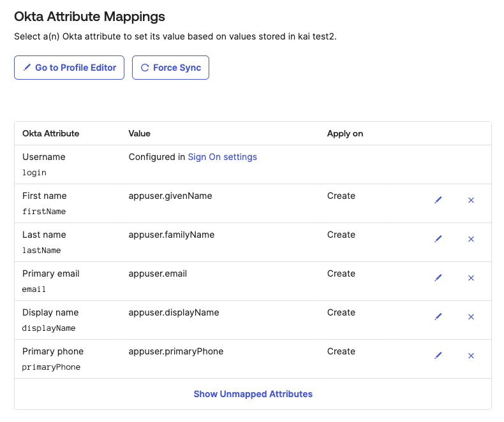Edit the Last name mapping pencil icon
The image size is (504, 422).
(x=438, y=239)
